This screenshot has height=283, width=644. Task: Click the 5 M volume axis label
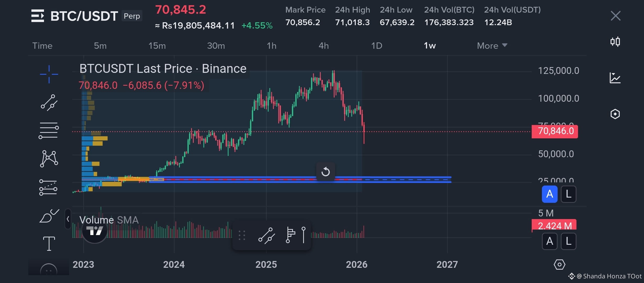click(546, 213)
